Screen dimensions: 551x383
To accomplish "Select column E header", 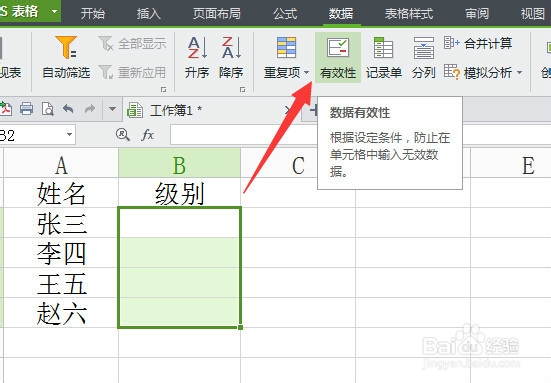I will (x=511, y=163).
